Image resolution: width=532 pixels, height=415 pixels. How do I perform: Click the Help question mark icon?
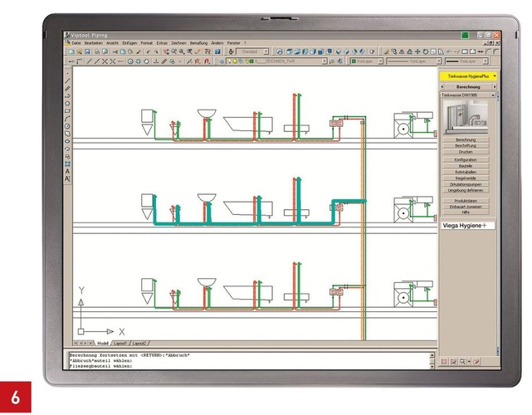[217, 51]
